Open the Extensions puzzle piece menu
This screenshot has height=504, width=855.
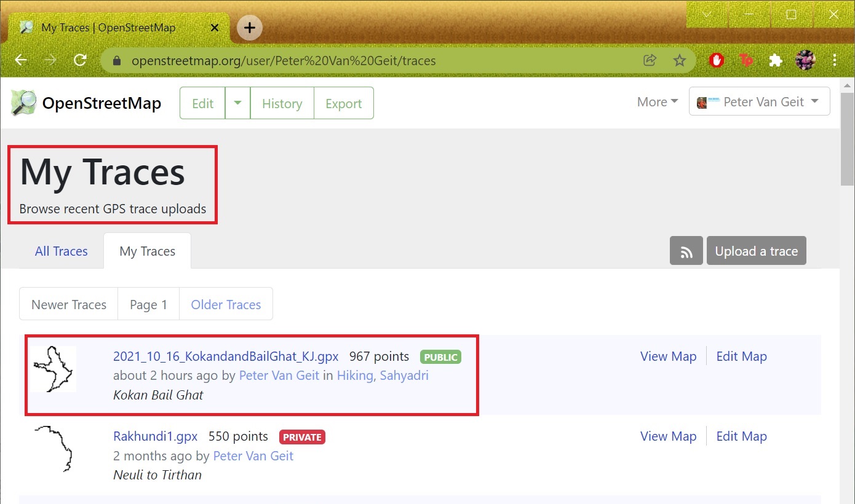coord(776,60)
